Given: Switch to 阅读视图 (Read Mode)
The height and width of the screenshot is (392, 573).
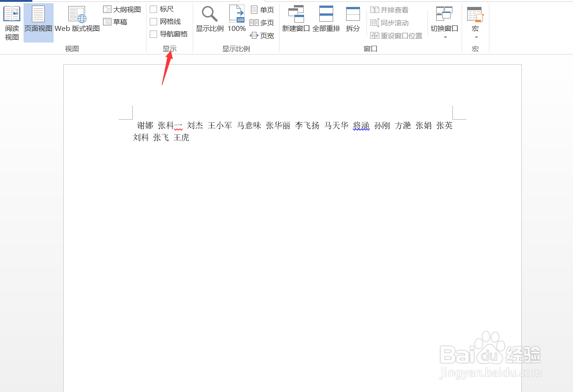Looking at the screenshot, I should tap(12, 21).
